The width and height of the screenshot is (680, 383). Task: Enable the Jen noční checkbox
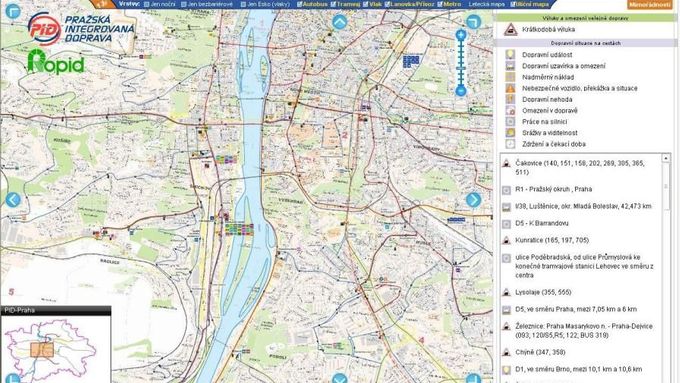[147, 4]
